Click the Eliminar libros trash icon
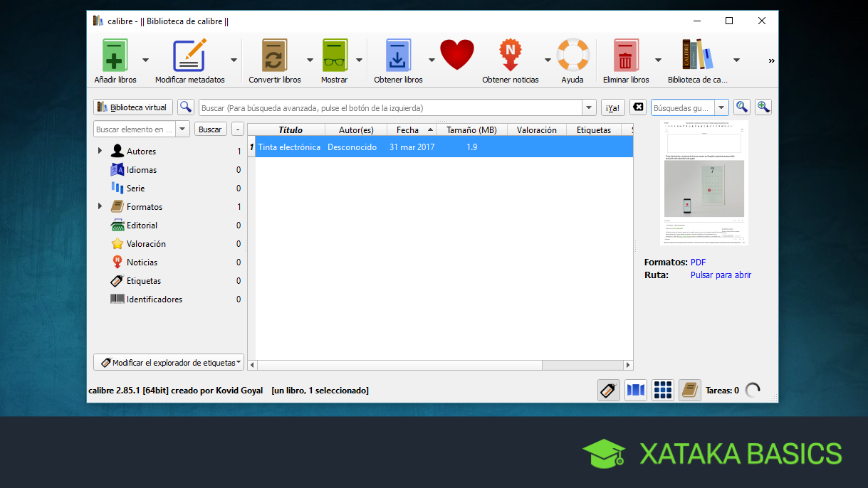868x488 pixels. click(x=626, y=55)
